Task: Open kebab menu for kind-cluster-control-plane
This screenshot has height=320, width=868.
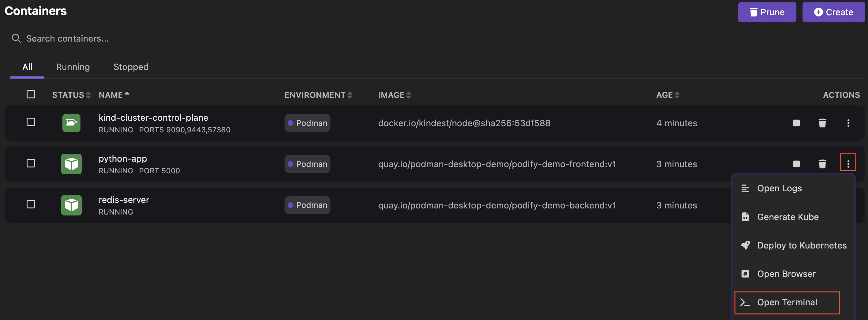Action: point(848,123)
